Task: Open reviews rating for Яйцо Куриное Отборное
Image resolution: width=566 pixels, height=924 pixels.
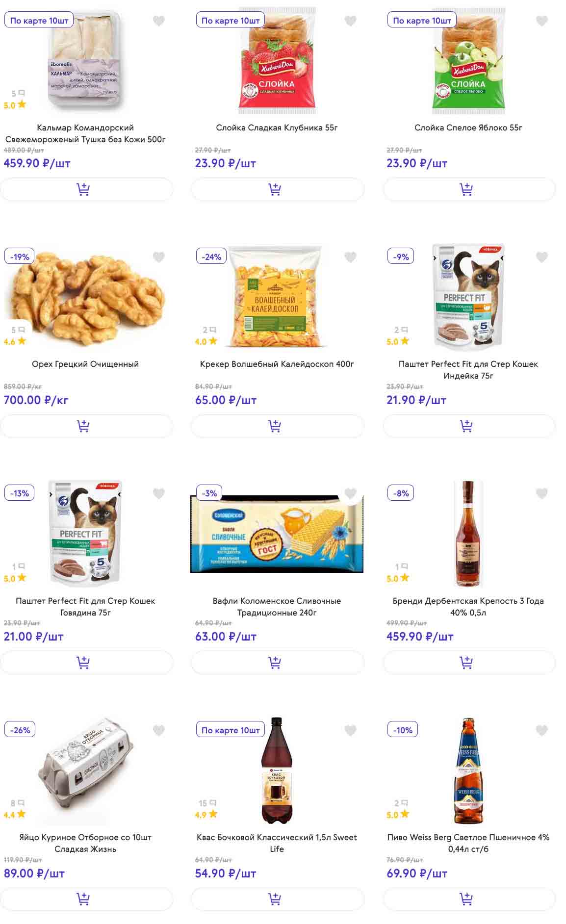Action: coord(15,809)
